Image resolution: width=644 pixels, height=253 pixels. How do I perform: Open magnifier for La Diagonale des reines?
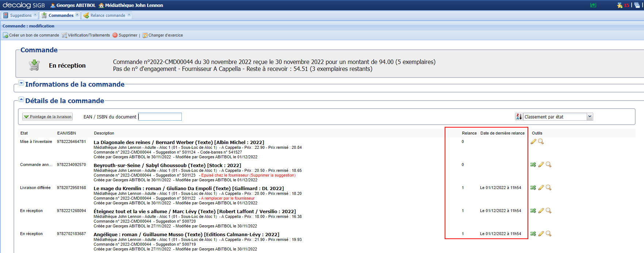pos(541,141)
